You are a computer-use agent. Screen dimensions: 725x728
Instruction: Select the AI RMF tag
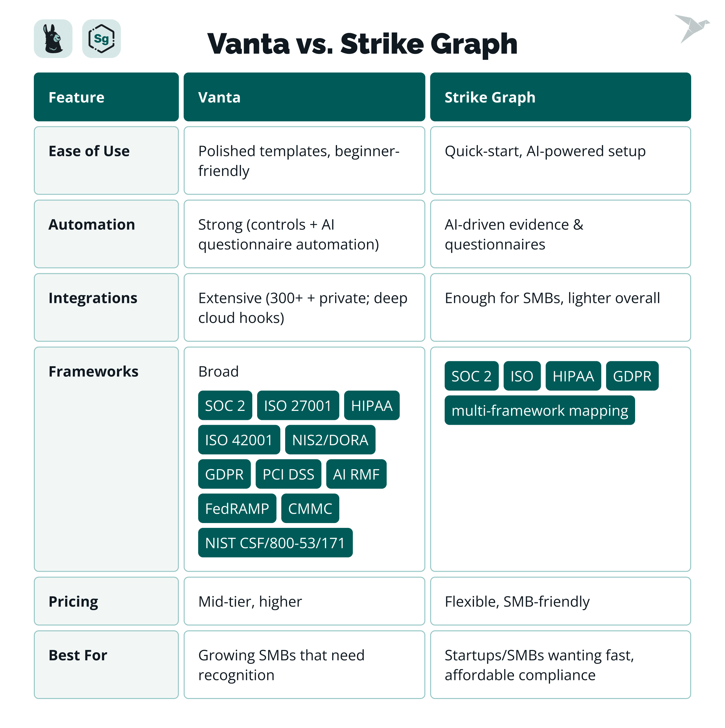(356, 474)
